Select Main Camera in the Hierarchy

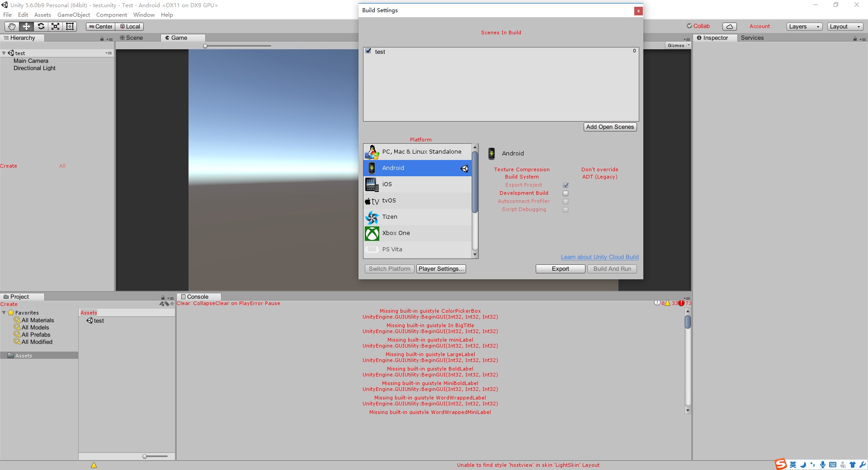pos(31,61)
